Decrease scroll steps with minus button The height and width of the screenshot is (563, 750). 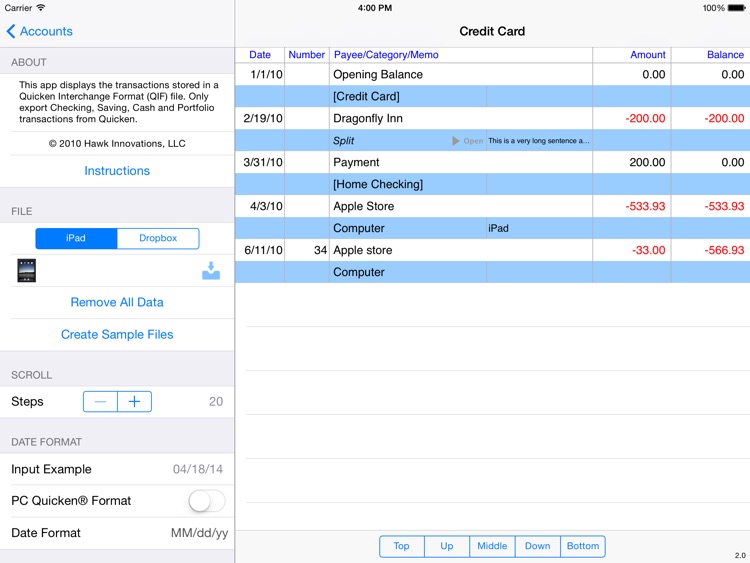pyautogui.click(x=100, y=401)
